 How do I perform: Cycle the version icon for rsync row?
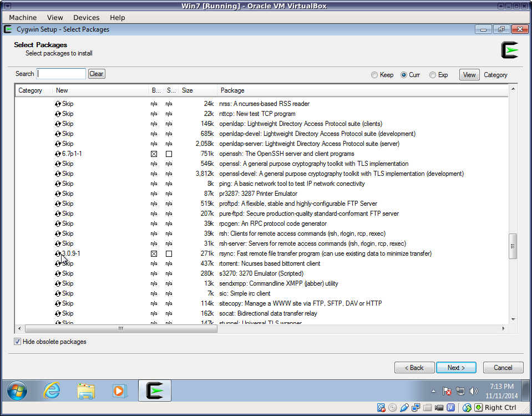pos(58,253)
